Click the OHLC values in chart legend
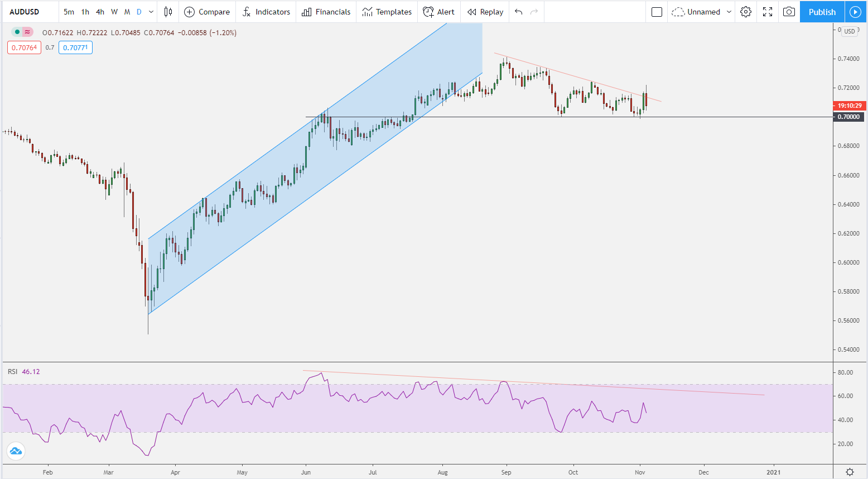Viewport: 868px width, 479px height. (x=139, y=33)
